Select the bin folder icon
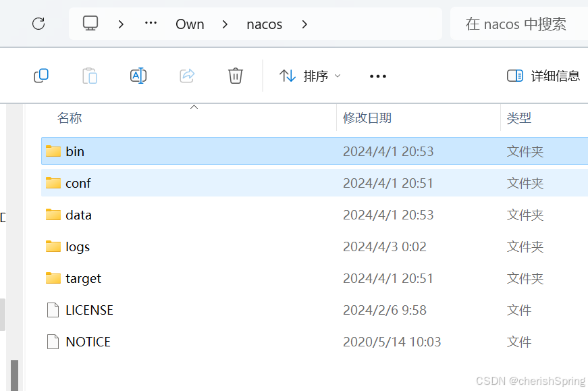This screenshot has height=391, width=588. (x=53, y=151)
